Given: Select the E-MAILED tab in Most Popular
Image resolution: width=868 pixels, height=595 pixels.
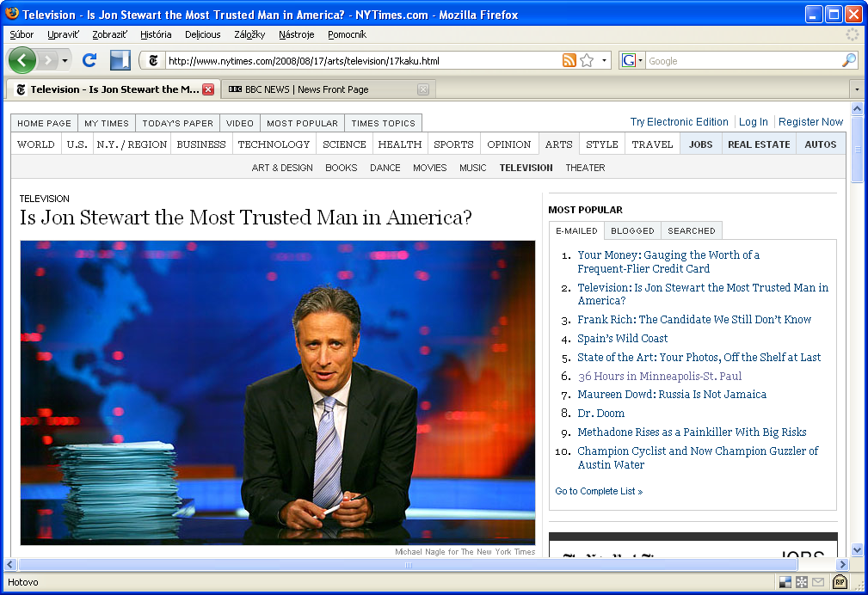Looking at the screenshot, I should pyautogui.click(x=576, y=230).
